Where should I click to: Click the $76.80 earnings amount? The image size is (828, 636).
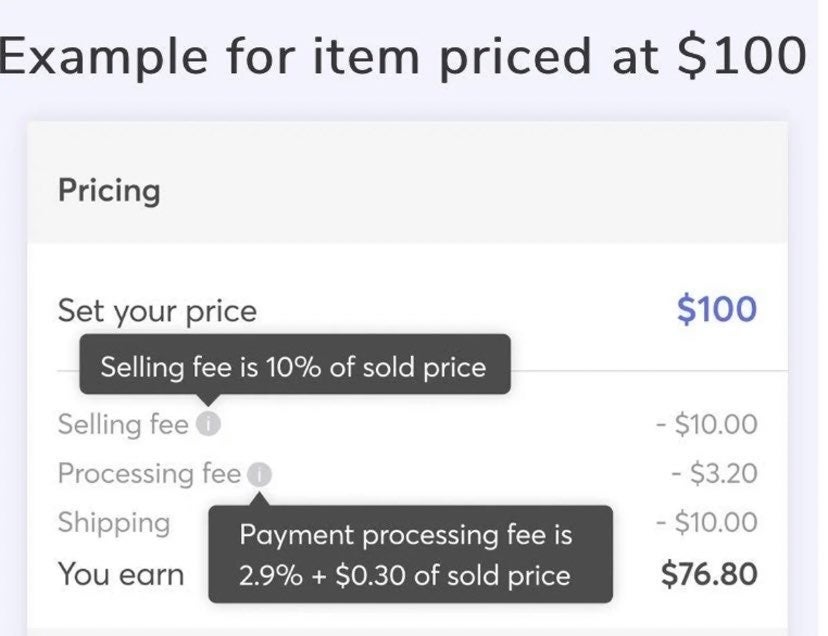[x=709, y=574]
